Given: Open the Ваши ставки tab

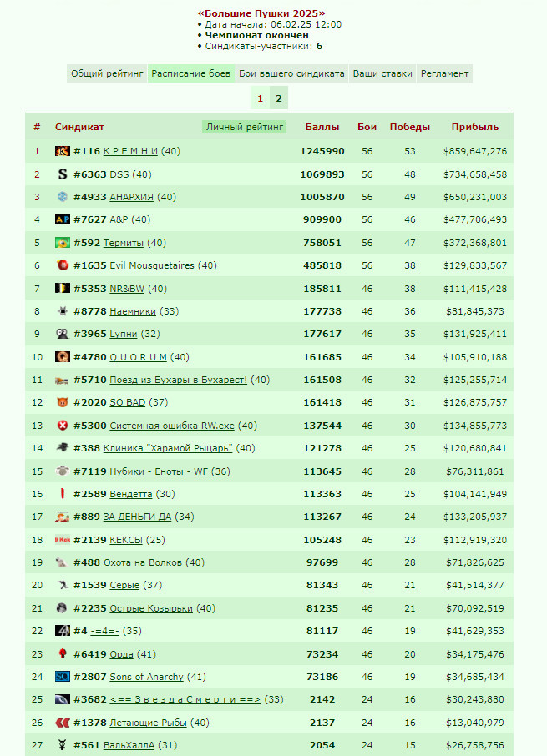Looking at the screenshot, I should [382, 73].
